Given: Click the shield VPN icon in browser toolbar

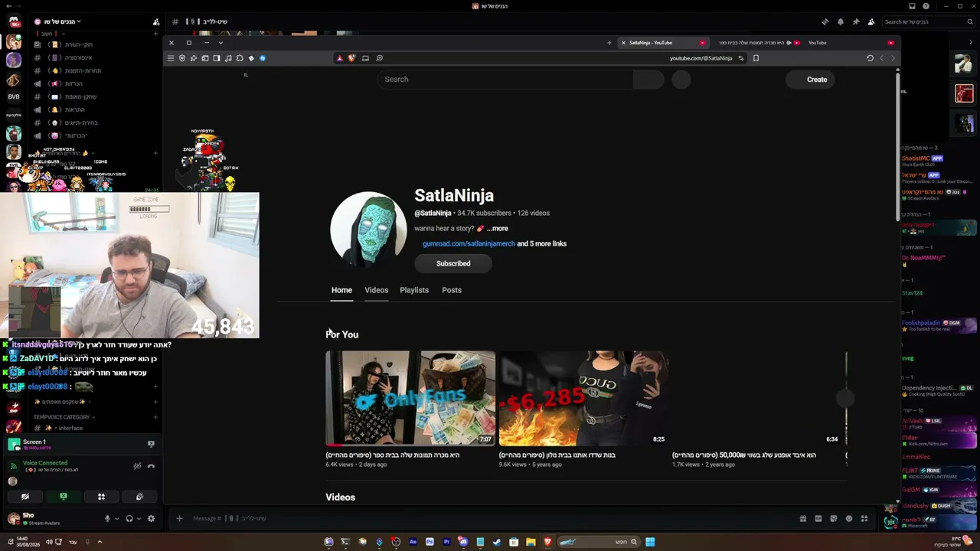Looking at the screenshot, I should point(181,58).
